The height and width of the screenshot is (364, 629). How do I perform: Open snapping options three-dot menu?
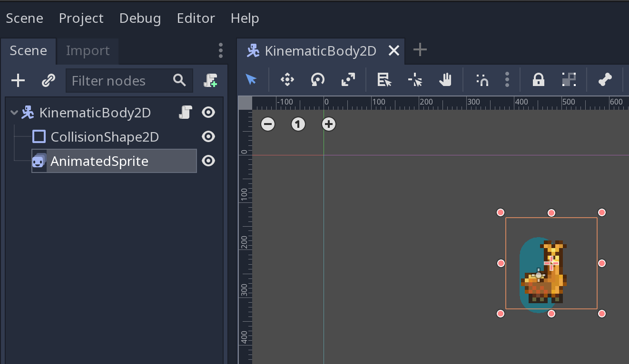click(507, 80)
